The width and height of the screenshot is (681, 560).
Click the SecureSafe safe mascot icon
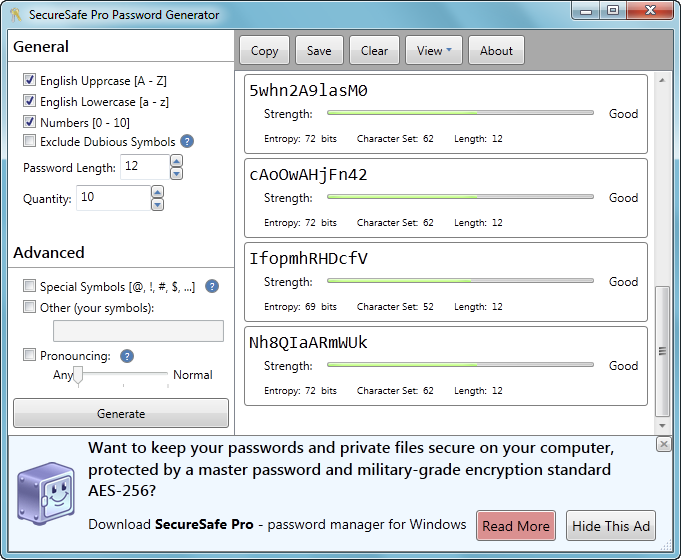click(46, 493)
